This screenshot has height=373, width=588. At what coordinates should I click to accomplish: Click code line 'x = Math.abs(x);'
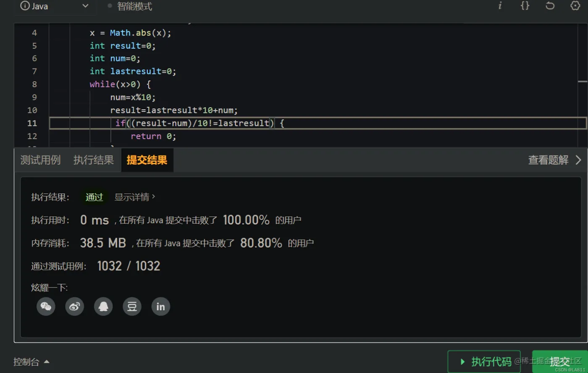coord(131,33)
